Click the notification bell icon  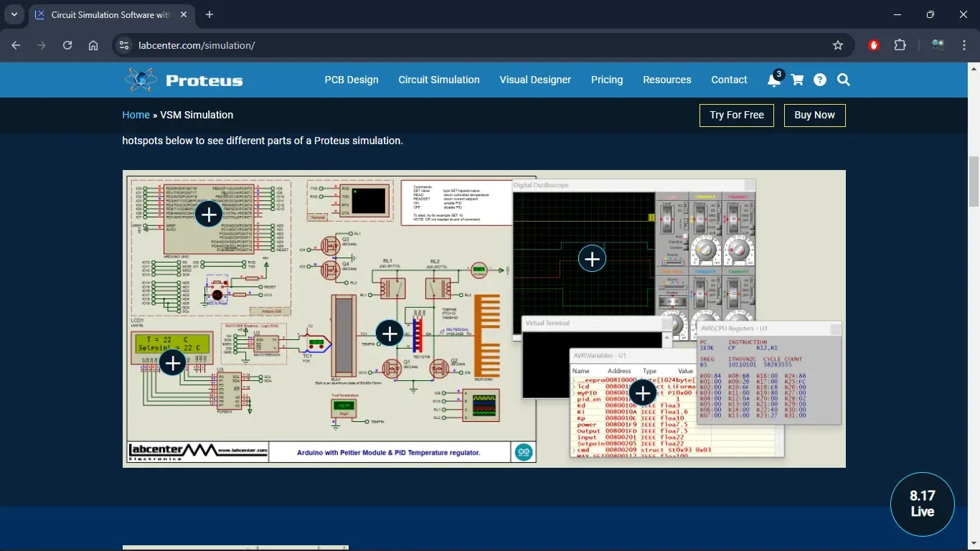[773, 80]
